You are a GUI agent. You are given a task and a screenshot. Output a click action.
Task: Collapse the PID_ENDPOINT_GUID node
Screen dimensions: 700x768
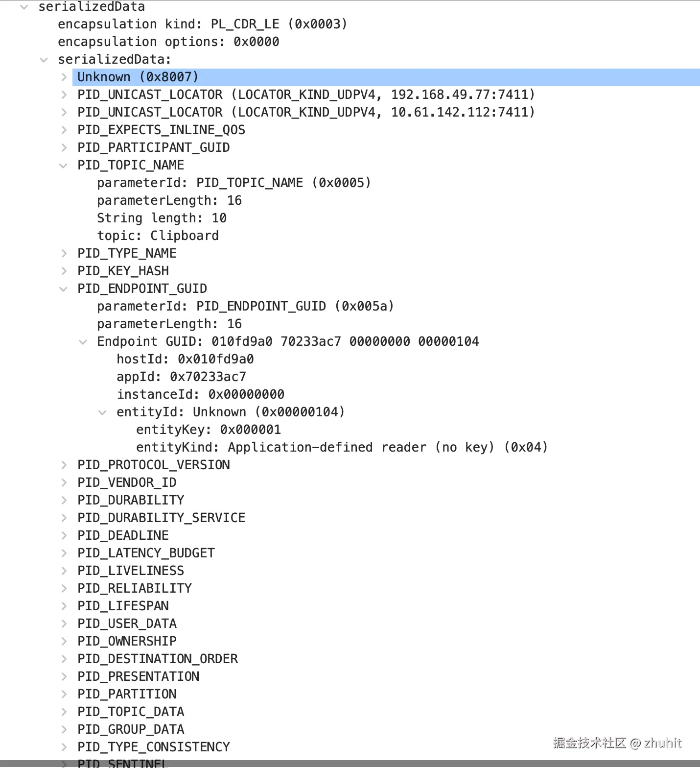click(x=64, y=289)
